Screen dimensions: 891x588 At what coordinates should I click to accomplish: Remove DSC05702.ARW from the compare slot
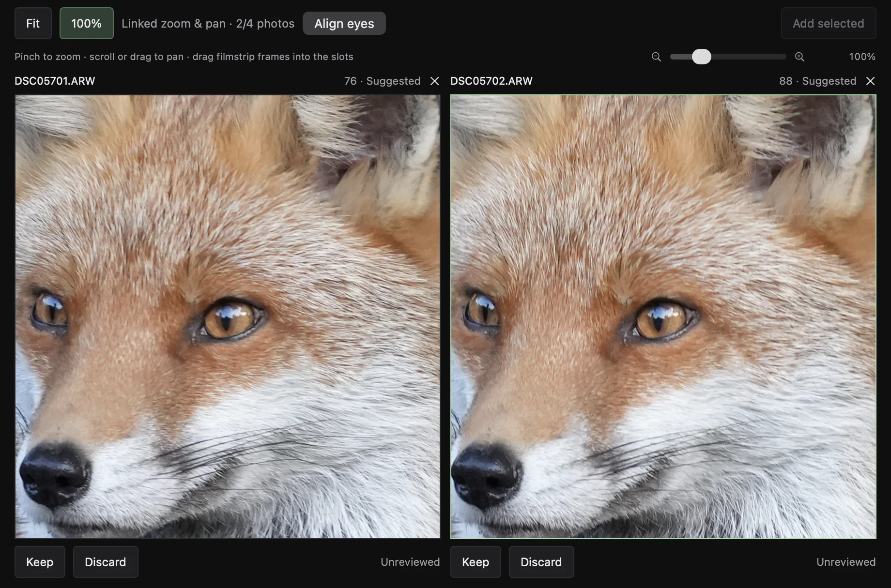point(871,81)
